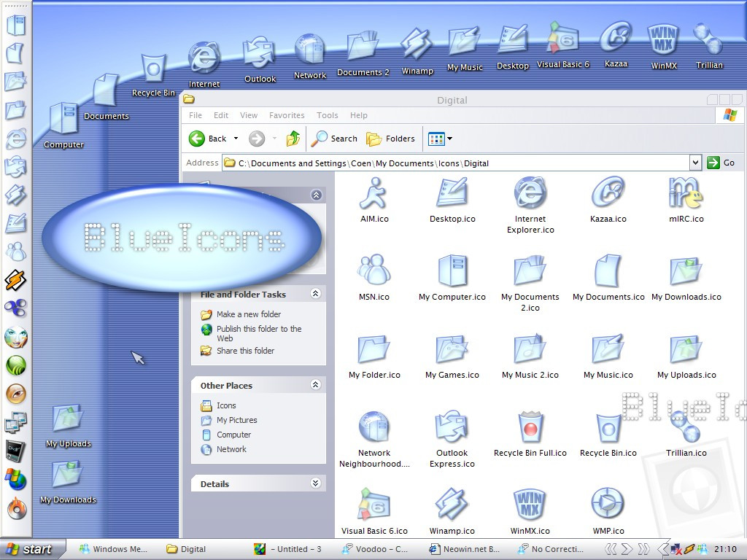Collapse the Other Places panel
The width and height of the screenshot is (747, 560).
click(x=315, y=384)
